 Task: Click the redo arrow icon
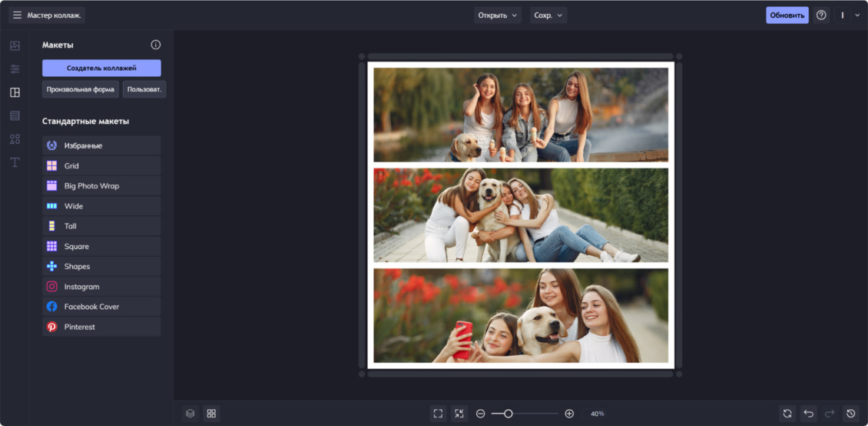830,413
